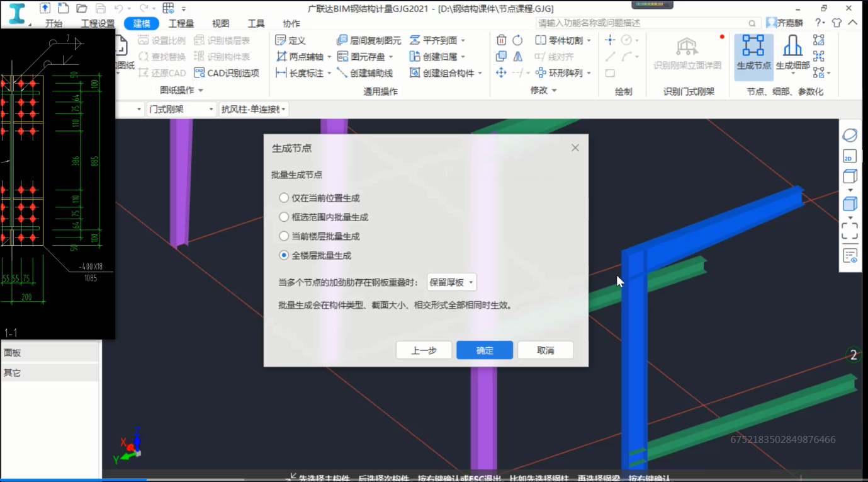Expand the 创建组合构件 dropdown arrow

(x=480, y=74)
